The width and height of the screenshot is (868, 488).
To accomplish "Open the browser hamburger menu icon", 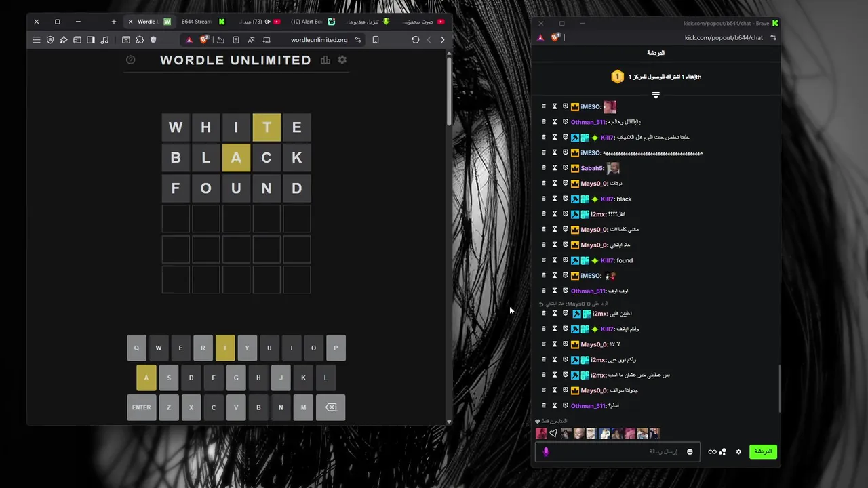I will tap(37, 40).
